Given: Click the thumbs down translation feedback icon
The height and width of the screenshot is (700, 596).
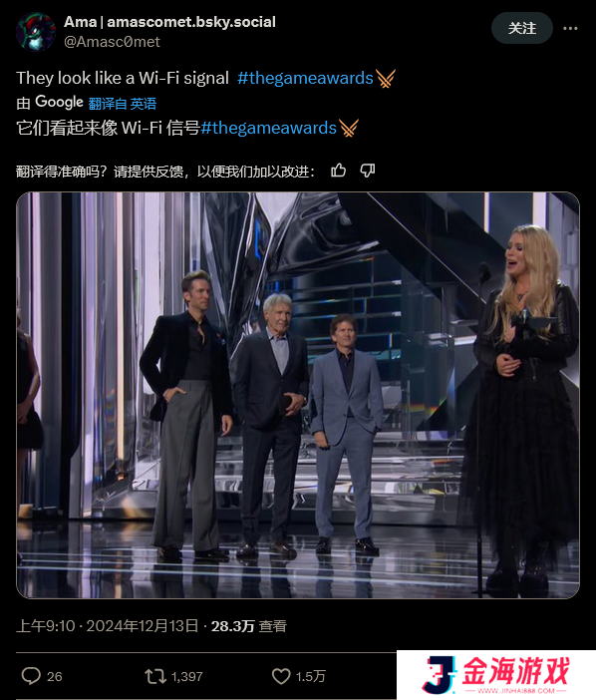Looking at the screenshot, I should coord(368,171).
